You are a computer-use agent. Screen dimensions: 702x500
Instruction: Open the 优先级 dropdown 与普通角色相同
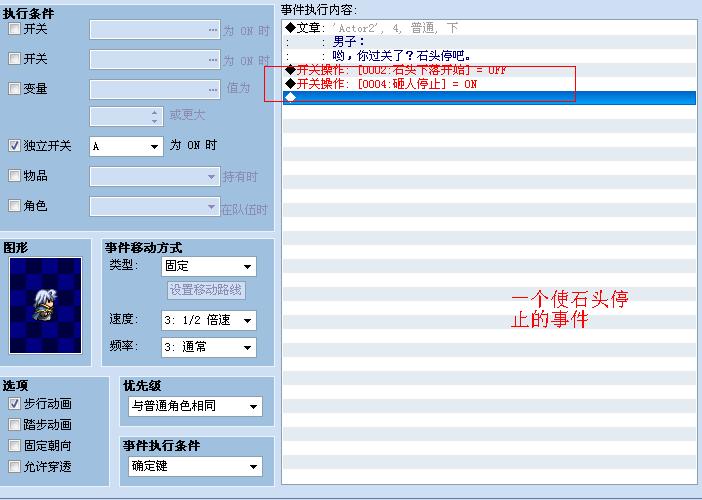click(x=195, y=406)
